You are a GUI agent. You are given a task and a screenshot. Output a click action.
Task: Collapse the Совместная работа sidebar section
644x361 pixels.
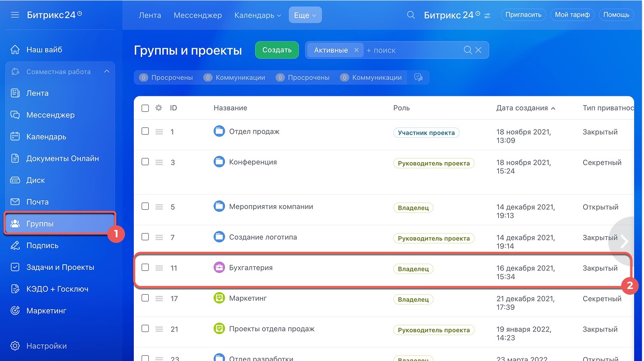click(106, 71)
